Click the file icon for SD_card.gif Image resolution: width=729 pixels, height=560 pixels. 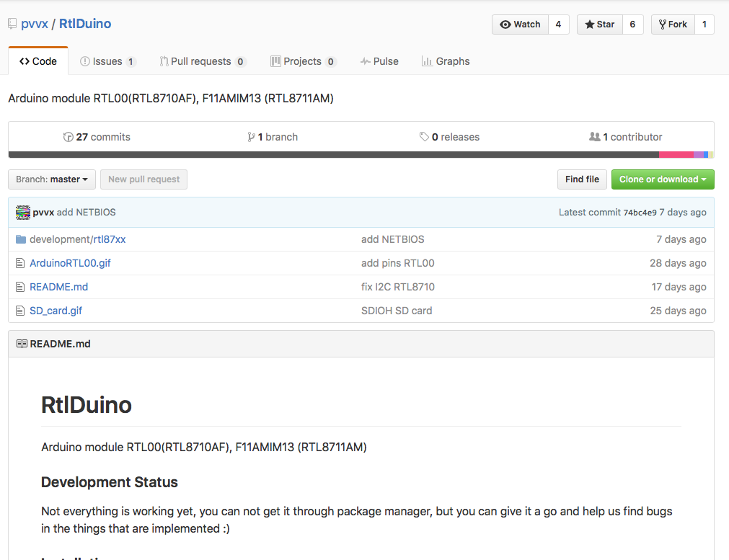[x=20, y=311]
